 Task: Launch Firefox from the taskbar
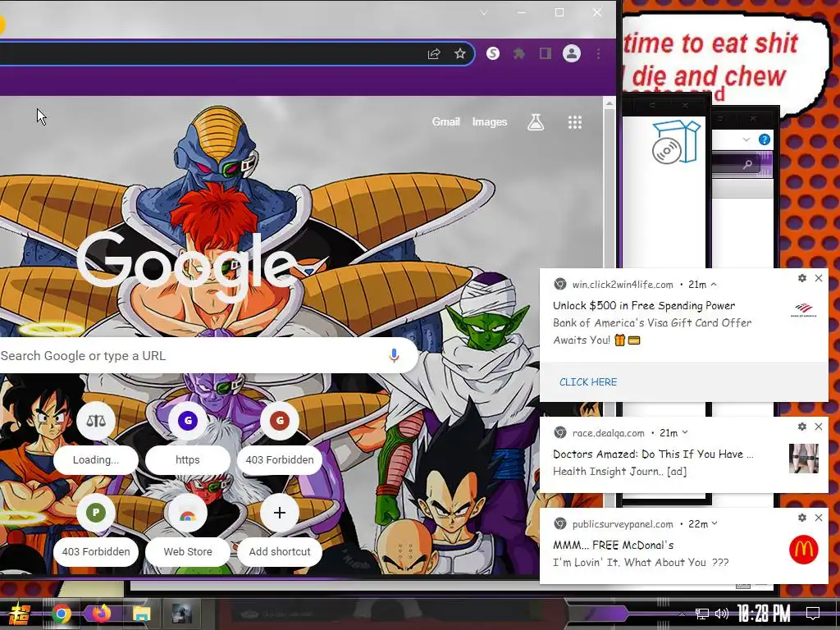click(101, 614)
